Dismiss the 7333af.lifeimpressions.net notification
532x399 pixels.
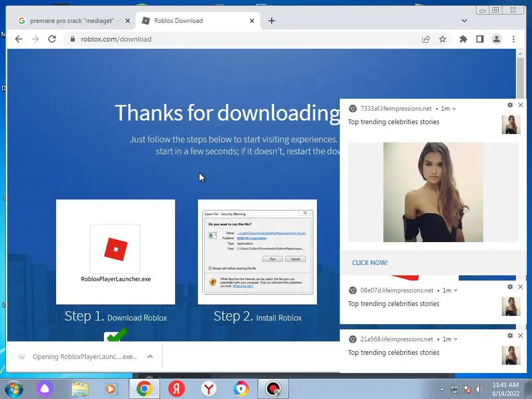(x=521, y=105)
